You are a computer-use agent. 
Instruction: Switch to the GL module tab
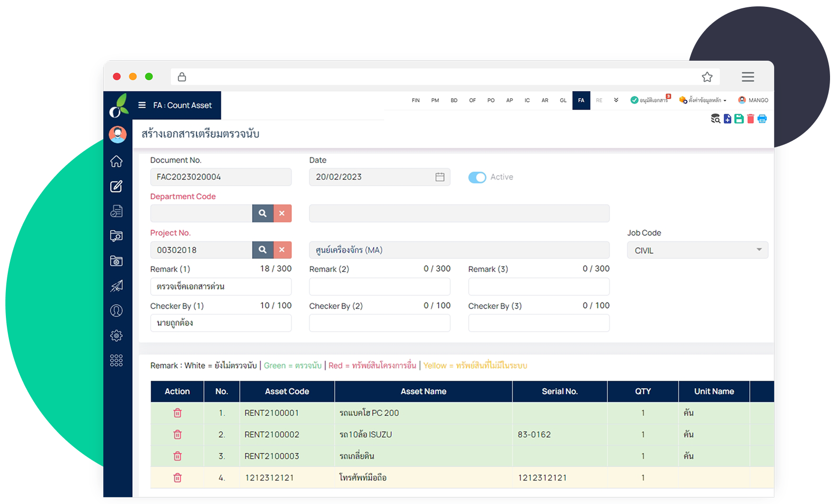(x=563, y=100)
